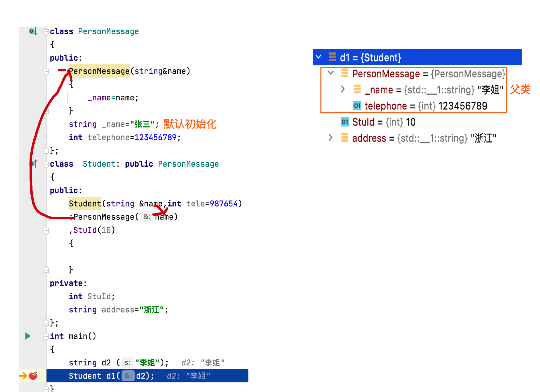This screenshot has width=540, height=392.
Task: Click the 01 icon beside telephone
Action: tap(357, 106)
